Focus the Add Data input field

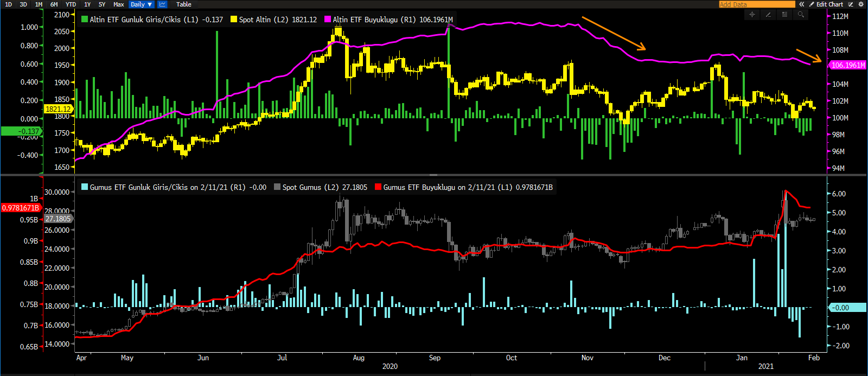click(x=757, y=4)
